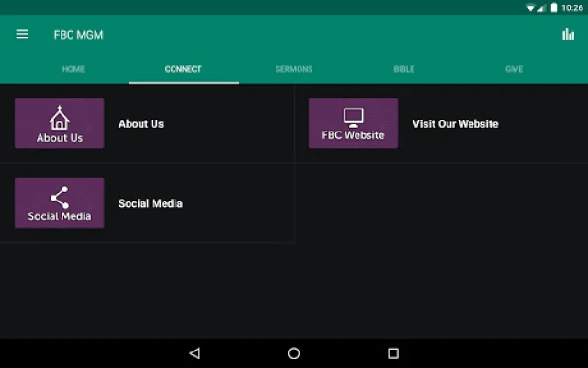588x368 pixels.
Task: Click the white "Social Media" text label
Action: [x=150, y=203]
